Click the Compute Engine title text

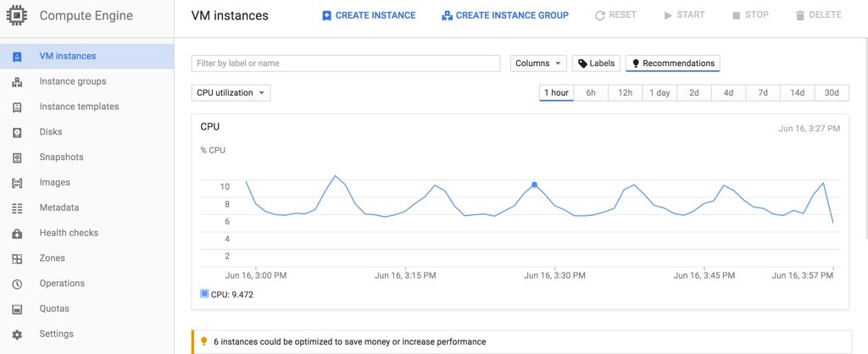(86, 15)
